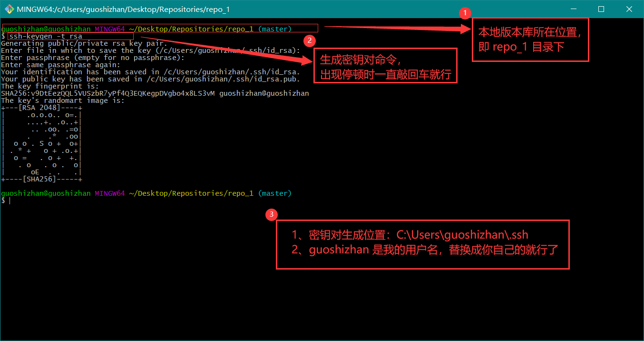Close the MINGW64 terminal window
Screen dimensions: 644x341
(x=629, y=9)
